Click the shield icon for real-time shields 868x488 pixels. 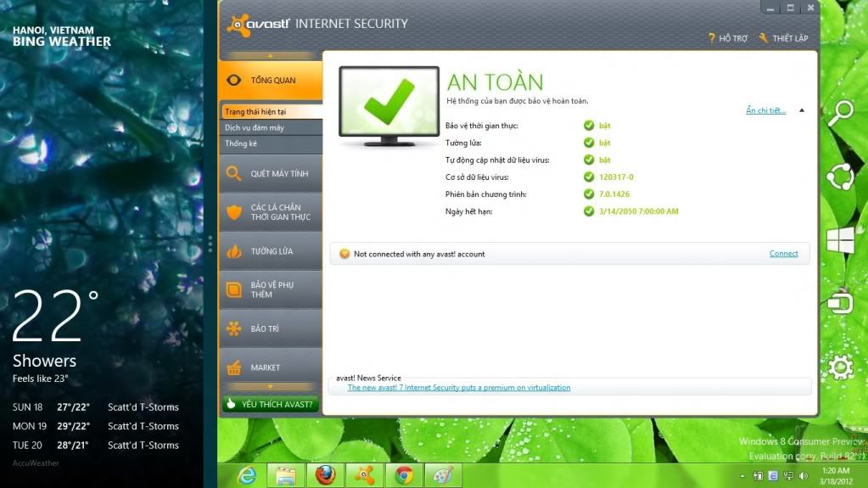[233, 212]
